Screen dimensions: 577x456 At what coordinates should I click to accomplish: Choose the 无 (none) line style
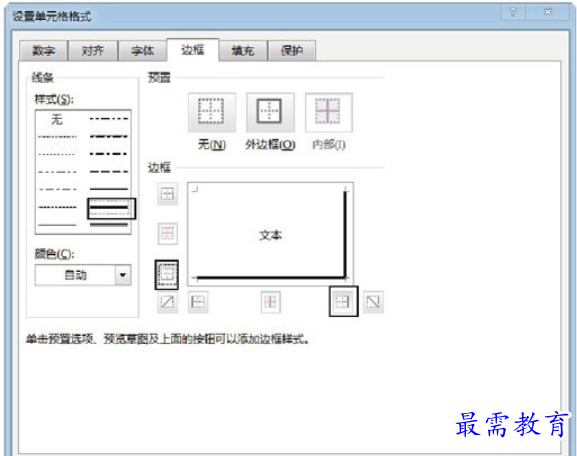click(x=57, y=119)
